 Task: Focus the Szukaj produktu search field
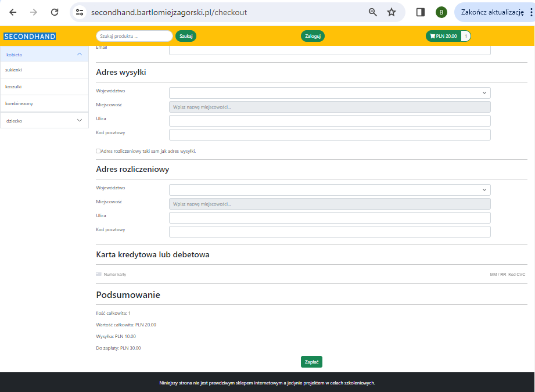134,36
